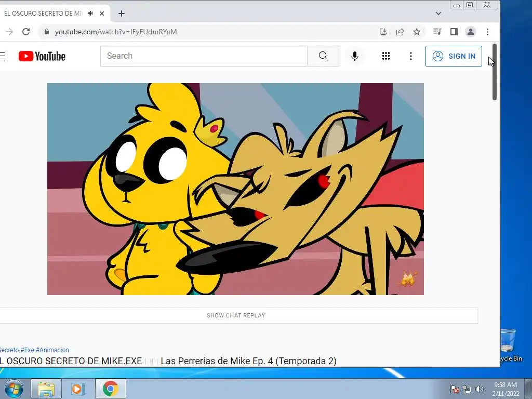532x399 pixels.
Task: Open the Chrome three-dot menu
Action: click(487, 32)
